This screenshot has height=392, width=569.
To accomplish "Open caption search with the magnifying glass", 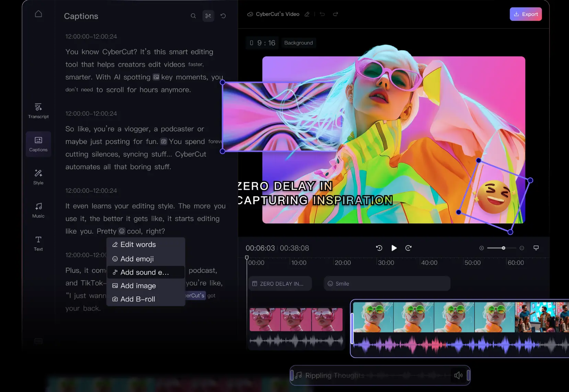I will coord(193,16).
